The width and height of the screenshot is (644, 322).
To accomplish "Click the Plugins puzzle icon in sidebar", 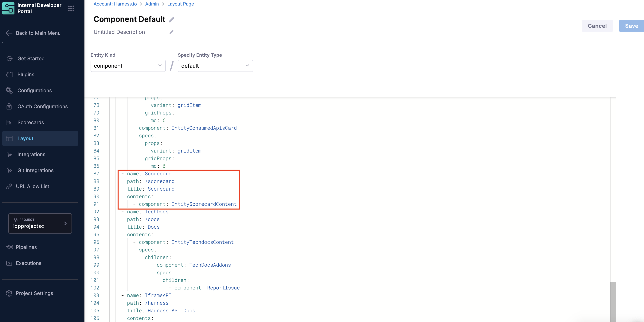I will [9, 75].
